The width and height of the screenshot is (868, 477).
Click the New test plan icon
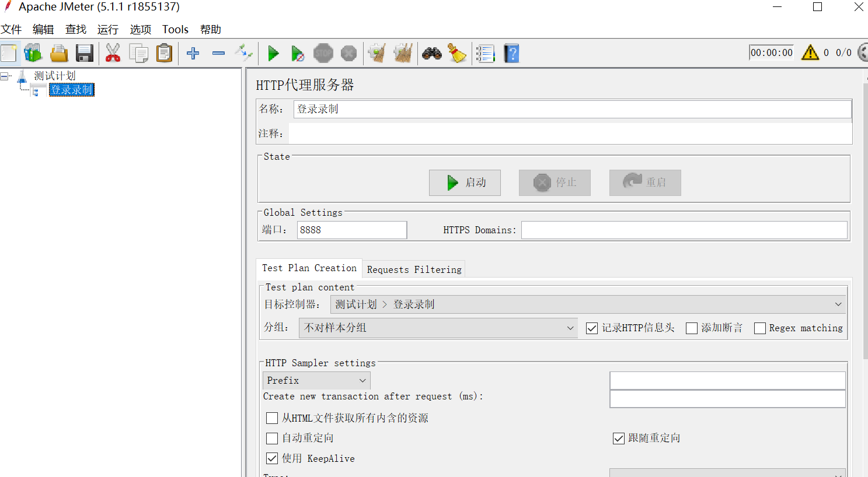pos(9,53)
